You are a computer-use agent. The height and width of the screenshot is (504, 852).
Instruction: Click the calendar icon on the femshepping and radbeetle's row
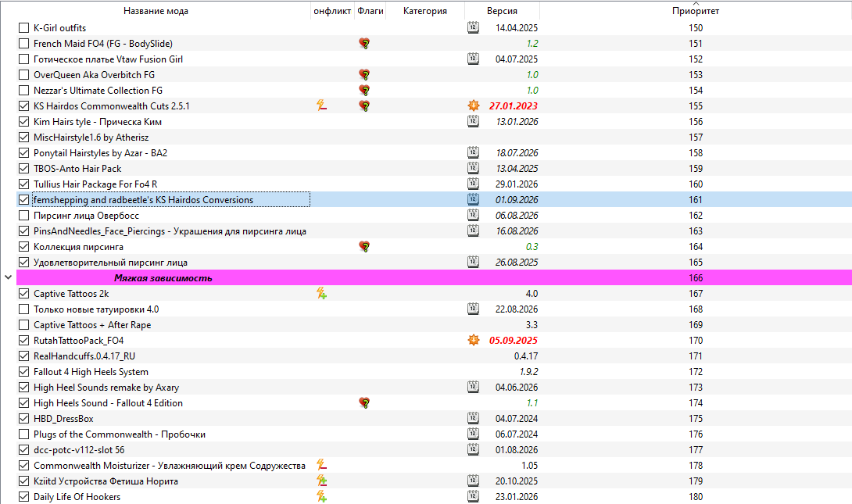[473, 200]
